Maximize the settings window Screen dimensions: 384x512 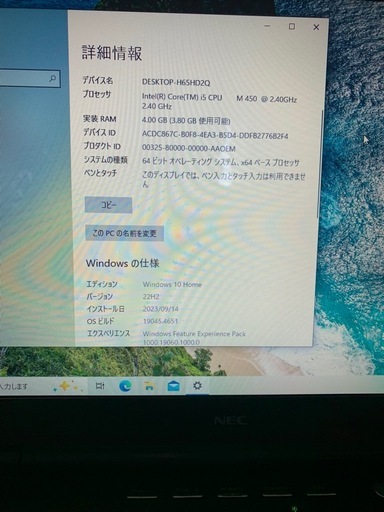click(x=292, y=26)
